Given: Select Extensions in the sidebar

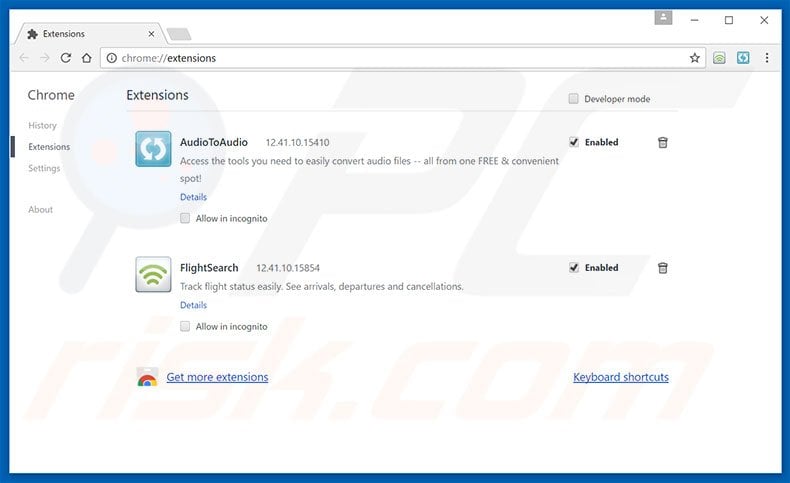Looking at the screenshot, I should coord(49,147).
